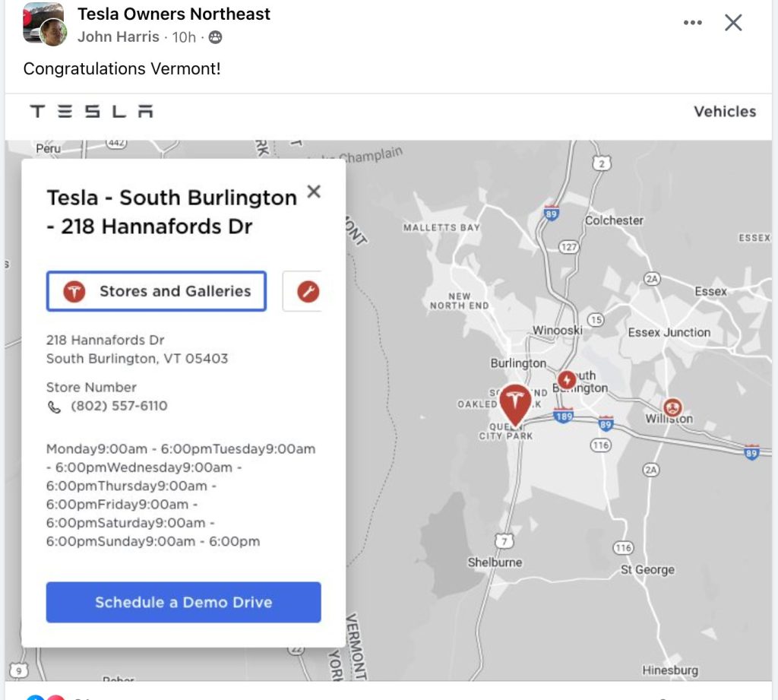The width and height of the screenshot is (778, 700).
Task: Click the phone icon beside store number
Action: coord(54,407)
